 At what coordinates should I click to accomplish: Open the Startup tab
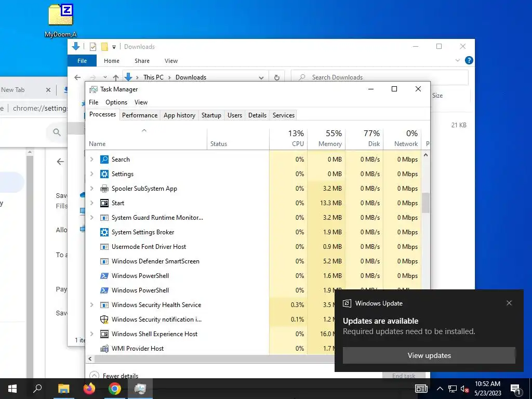[211, 115]
